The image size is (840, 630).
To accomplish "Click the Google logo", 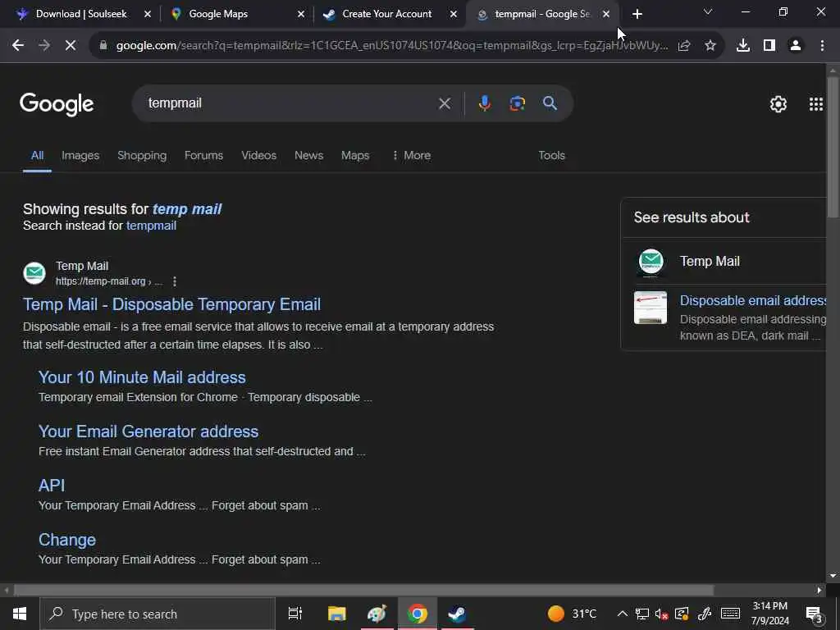I will coord(57,104).
